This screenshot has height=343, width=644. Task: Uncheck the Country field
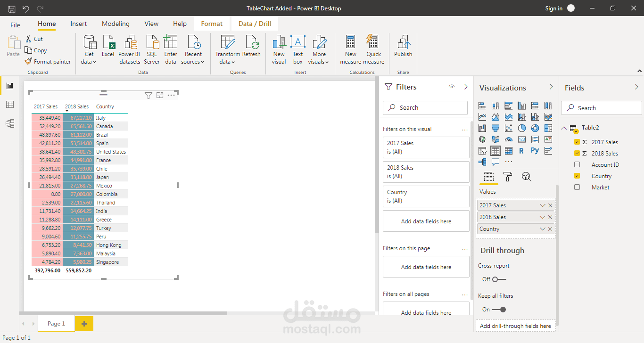[x=577, y=176]
